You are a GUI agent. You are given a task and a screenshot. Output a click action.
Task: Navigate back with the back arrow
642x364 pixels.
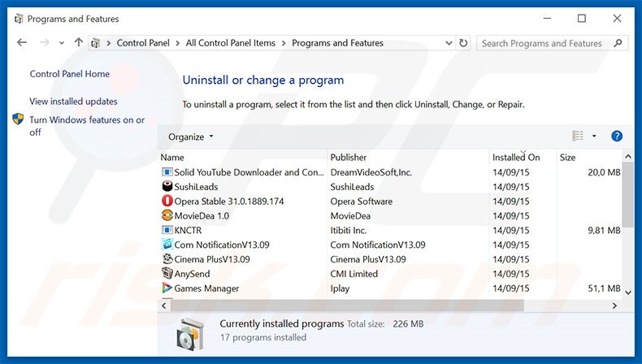22,43
